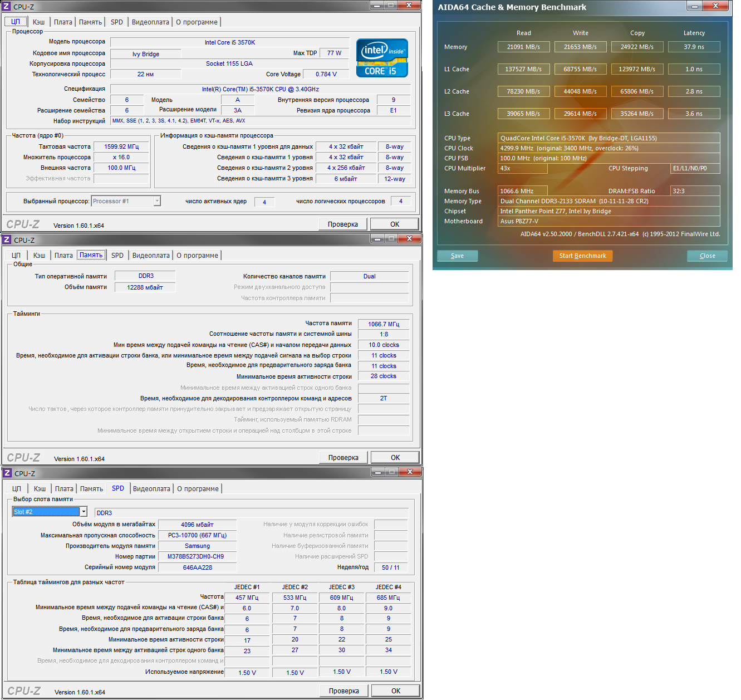Click the CPU-Z title icon in the top window

pos(7,7)
